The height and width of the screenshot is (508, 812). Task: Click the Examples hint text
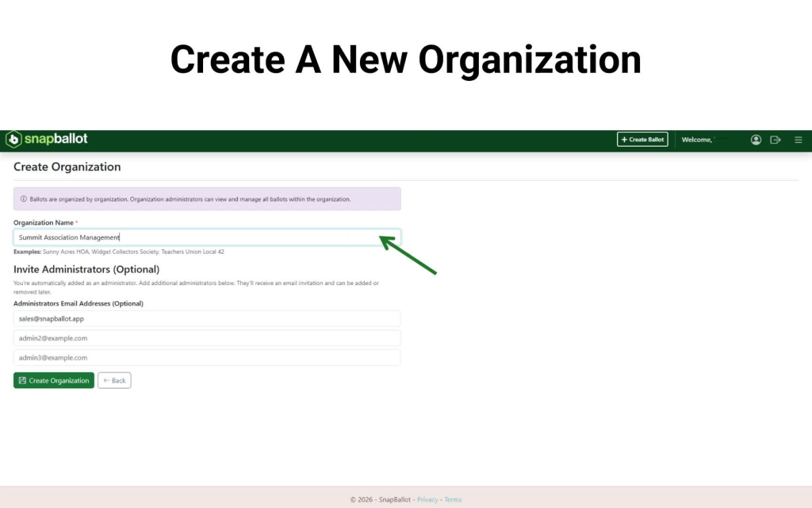pos(119,252)
